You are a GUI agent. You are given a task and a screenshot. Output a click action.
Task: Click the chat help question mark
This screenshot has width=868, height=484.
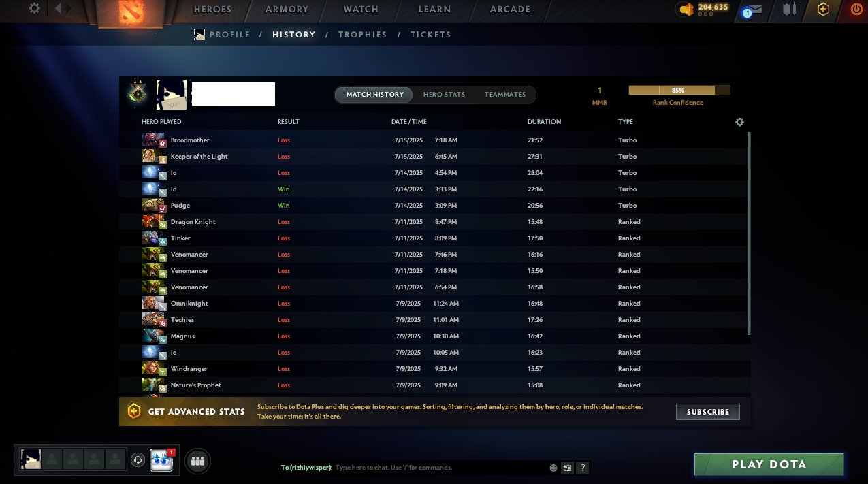coord(582,468)
